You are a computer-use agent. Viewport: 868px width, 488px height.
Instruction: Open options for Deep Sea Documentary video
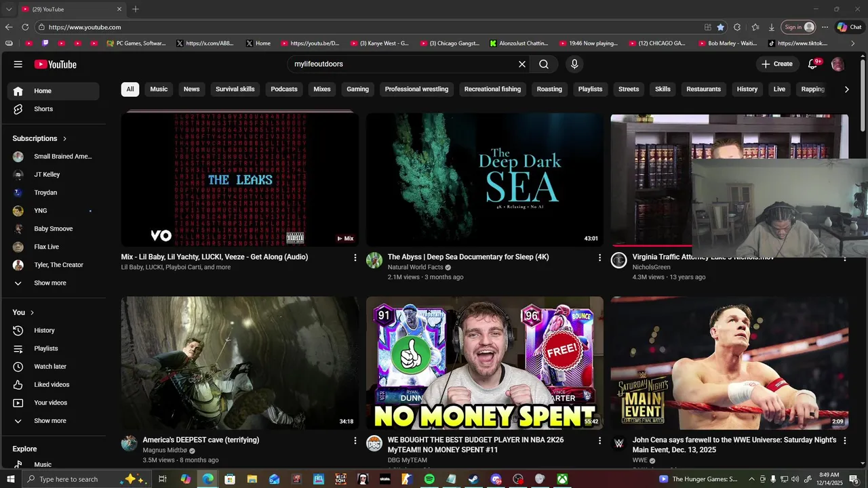(599, 258)
